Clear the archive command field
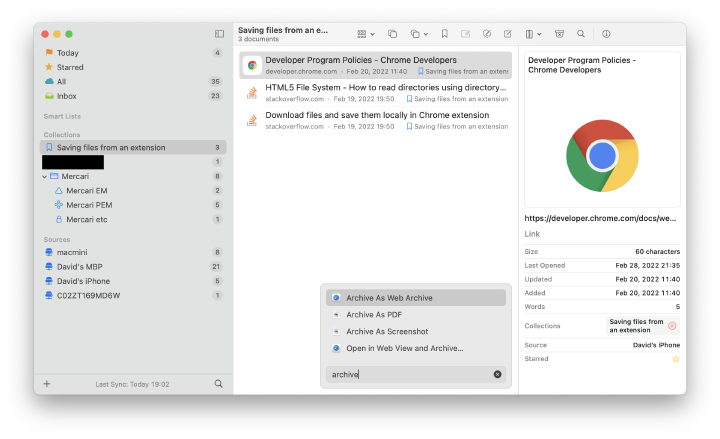 [497, 374]
